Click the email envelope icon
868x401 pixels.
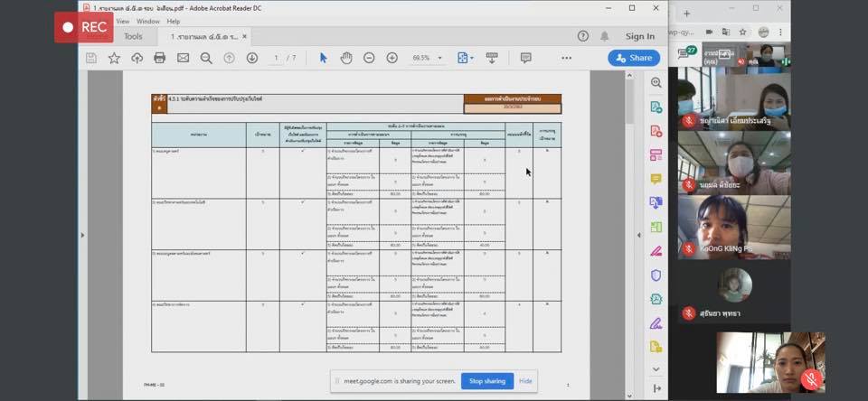point(183,58)
